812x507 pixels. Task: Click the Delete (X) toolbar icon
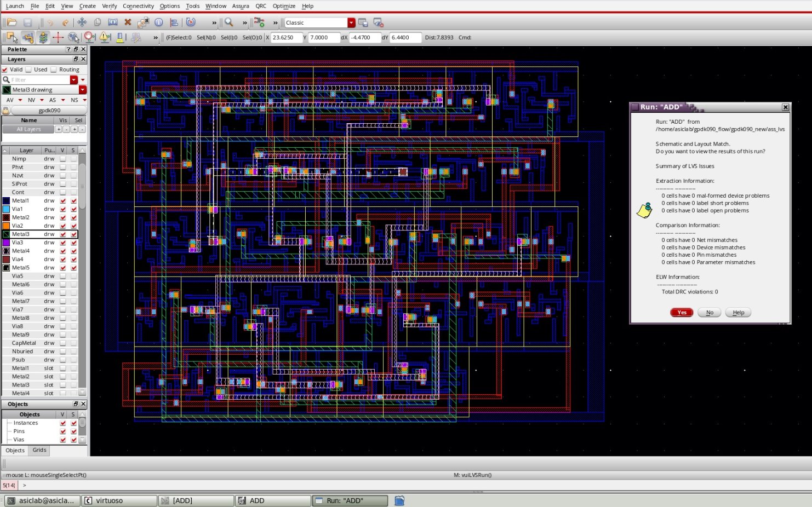click(x=128, y=22)
